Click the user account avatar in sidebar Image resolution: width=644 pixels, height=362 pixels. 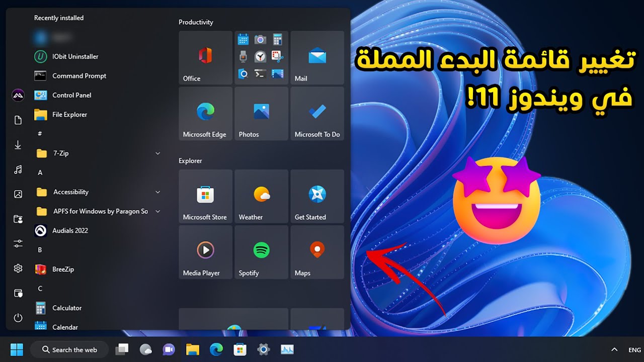[18, 95]
